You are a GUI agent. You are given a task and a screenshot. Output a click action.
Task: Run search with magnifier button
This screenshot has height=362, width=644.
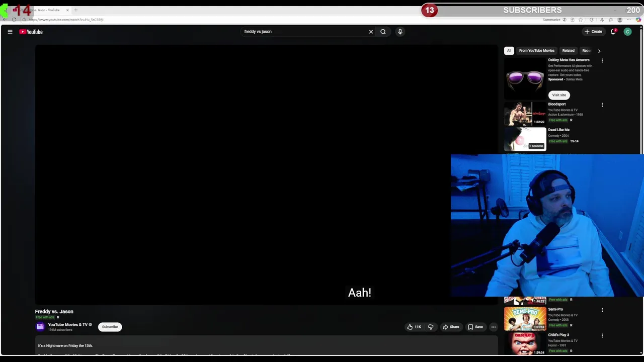click(383, 32)
